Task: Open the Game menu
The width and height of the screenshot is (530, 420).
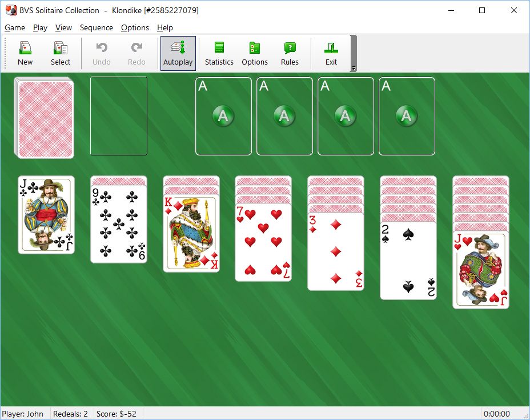Action: 15,27
